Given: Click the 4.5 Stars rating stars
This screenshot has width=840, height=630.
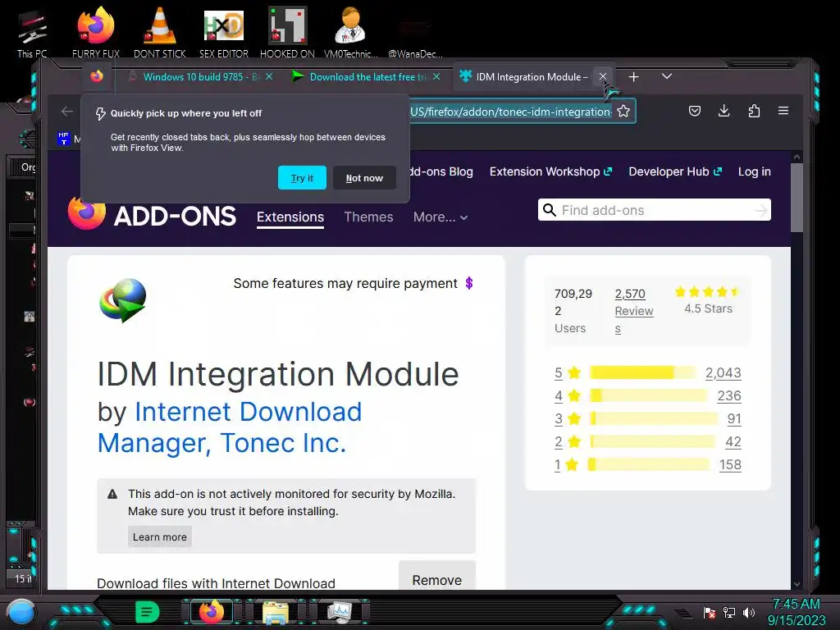Looking at the screenshot, I should 708,292.
